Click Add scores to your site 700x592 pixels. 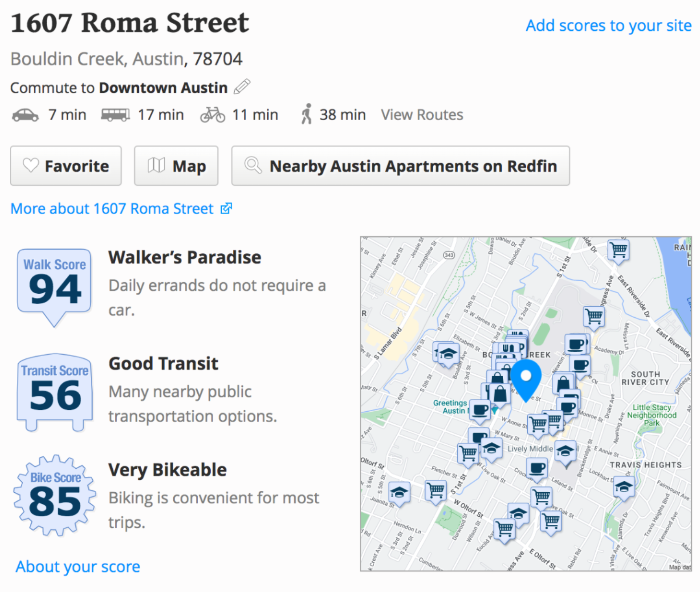pyautogui.click(x=609, y=25)
